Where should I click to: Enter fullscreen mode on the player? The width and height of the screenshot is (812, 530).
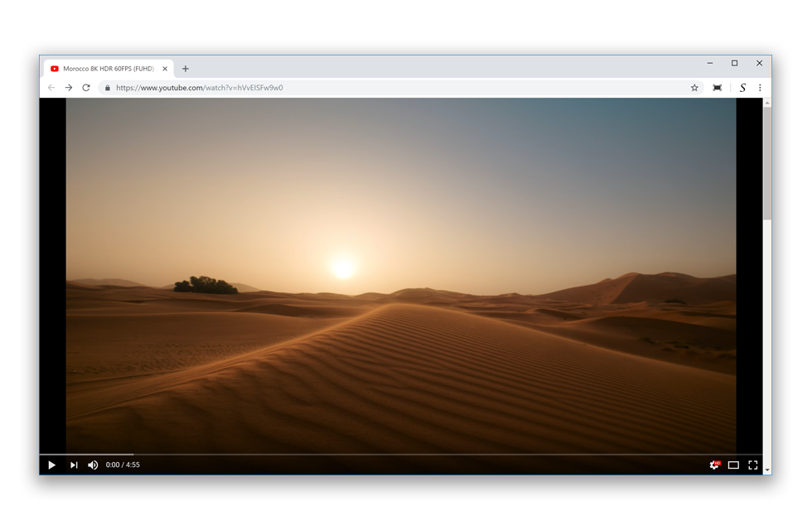(752, 465)
